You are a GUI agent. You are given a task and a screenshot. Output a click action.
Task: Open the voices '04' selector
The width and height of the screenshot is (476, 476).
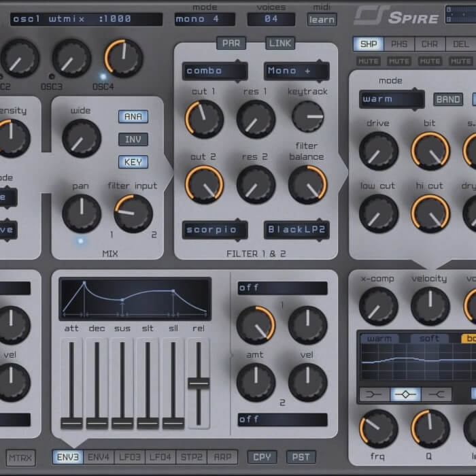tap(271, 19)
